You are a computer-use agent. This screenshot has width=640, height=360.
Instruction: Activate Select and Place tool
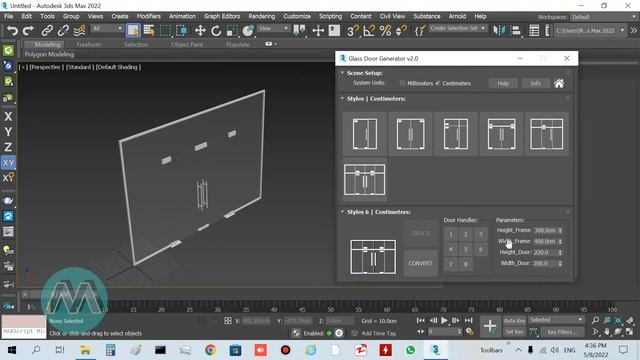[248, 31]
